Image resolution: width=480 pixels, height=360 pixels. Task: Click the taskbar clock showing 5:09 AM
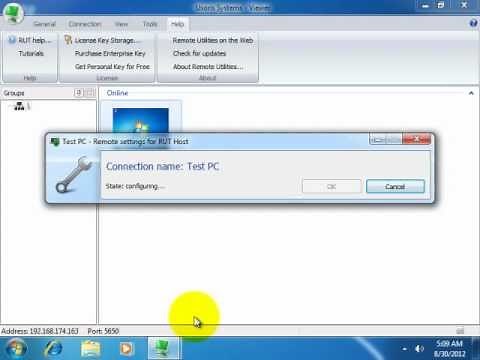click(449, 349)
